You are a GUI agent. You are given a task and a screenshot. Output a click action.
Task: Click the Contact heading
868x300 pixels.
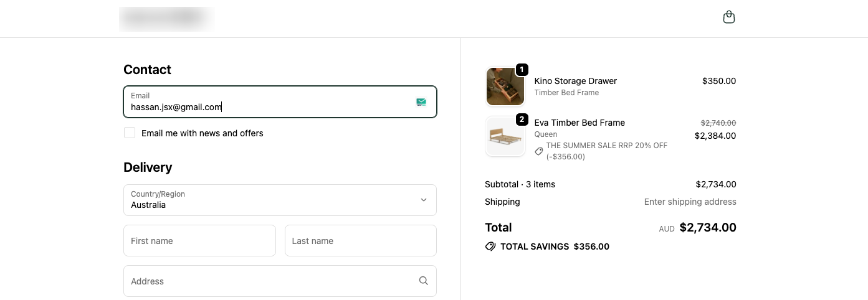pos(147,70)
